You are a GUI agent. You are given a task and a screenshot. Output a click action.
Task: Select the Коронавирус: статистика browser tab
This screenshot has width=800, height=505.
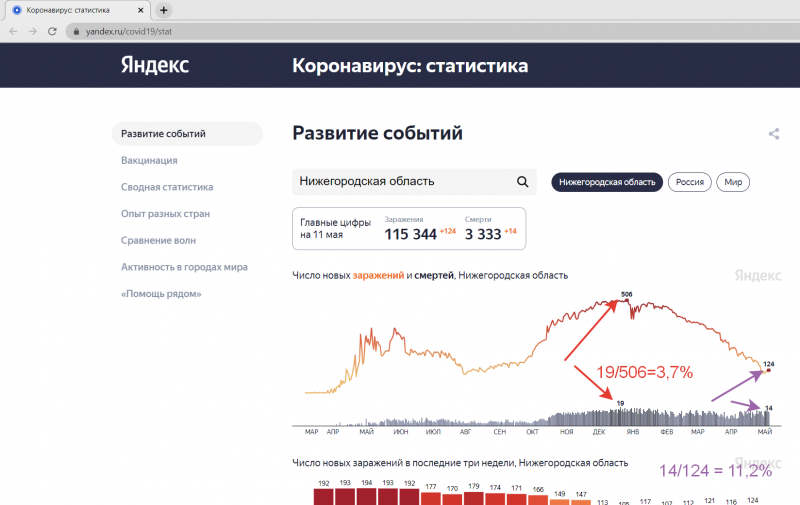pos(77,10)
